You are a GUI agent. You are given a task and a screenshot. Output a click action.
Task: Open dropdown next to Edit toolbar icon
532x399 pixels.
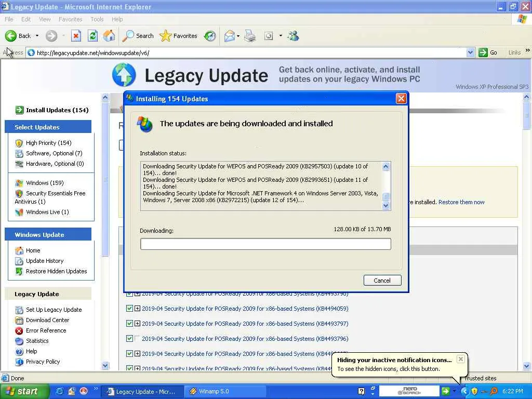point(281,36)
